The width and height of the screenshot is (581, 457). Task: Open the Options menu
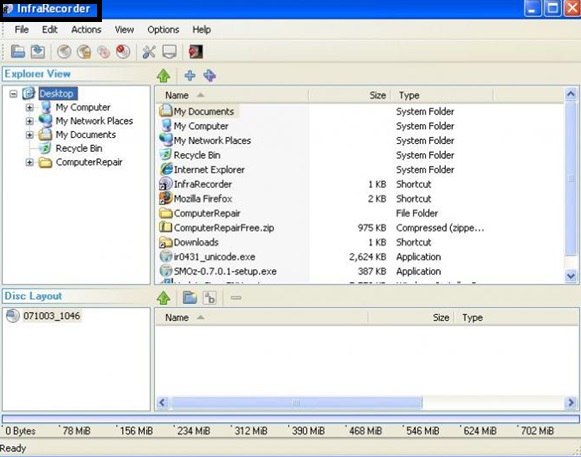(x=163, y=30)
